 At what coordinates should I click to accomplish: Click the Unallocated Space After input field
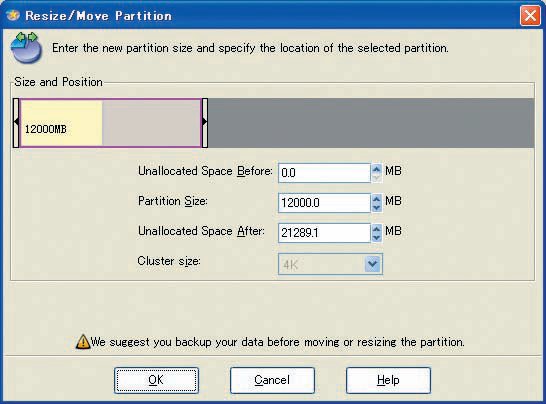coord(324,233)
